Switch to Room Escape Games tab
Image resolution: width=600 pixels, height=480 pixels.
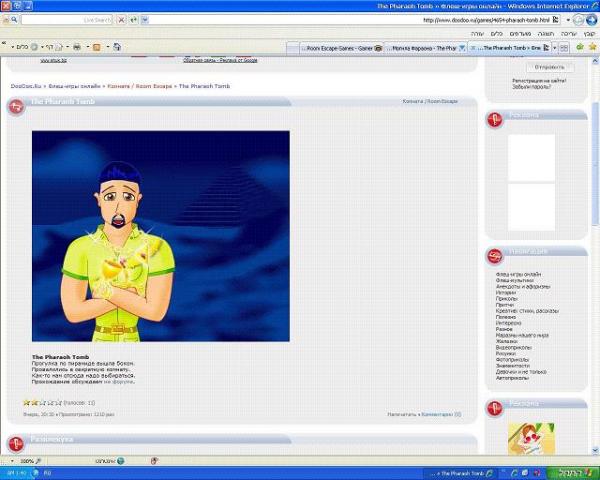coord(341,48)
